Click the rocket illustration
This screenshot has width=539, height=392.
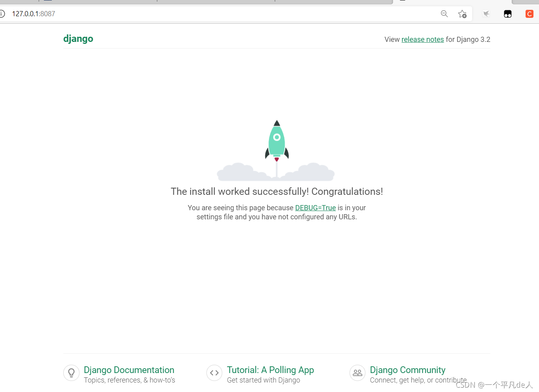click(276, 150)
